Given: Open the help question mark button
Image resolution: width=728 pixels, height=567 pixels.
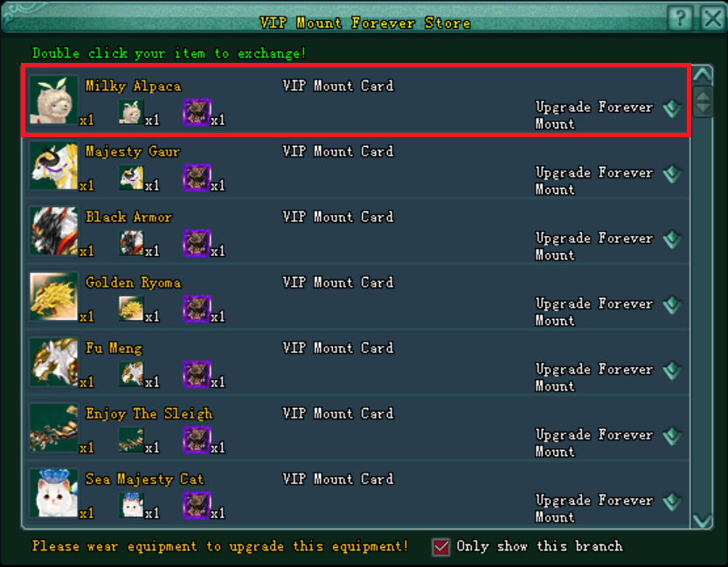Looking at the screenshot, I should click(x=680, y=18).
